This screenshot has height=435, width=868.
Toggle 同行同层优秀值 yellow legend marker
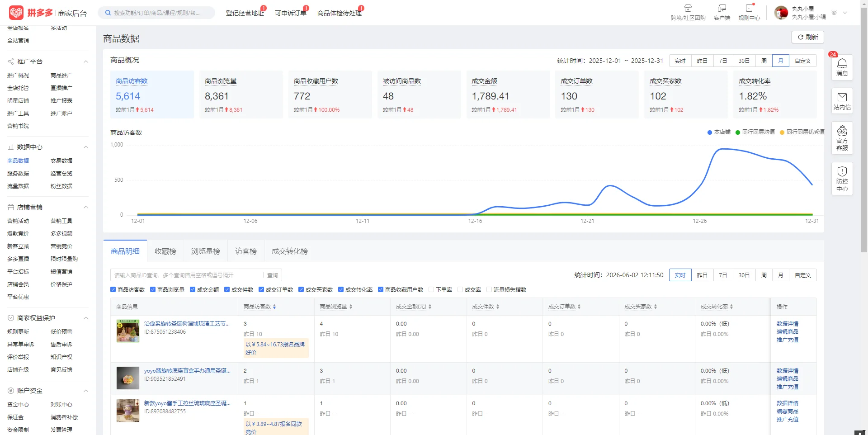(782, 132)
